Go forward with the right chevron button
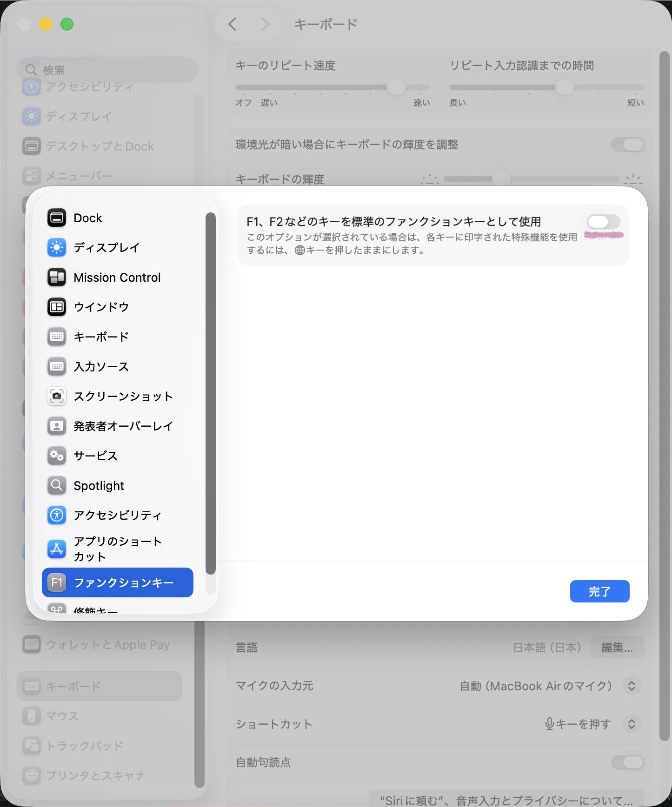This screenshot has height=807, width=672. pos(265,24)
